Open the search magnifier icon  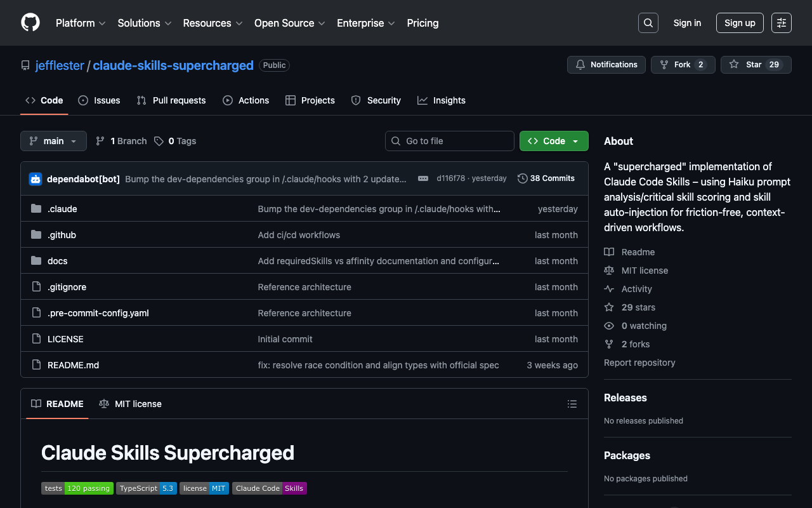tap(648, 23)
